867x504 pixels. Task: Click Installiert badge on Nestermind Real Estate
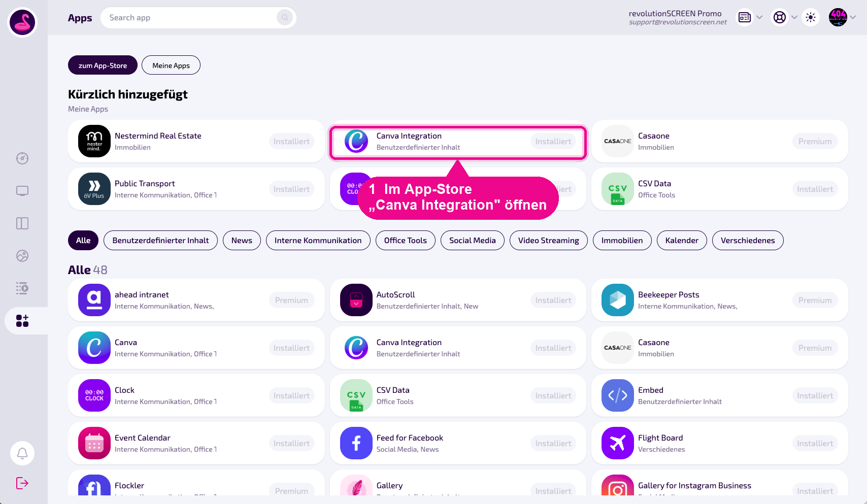(x=291, y=141)
